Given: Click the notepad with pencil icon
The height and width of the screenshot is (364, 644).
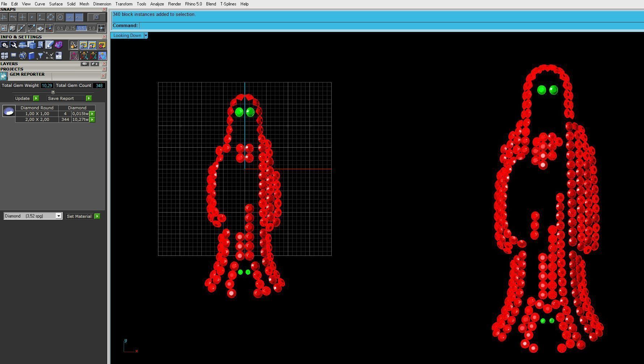Looking at the screenshot, I should coord(49,45).
